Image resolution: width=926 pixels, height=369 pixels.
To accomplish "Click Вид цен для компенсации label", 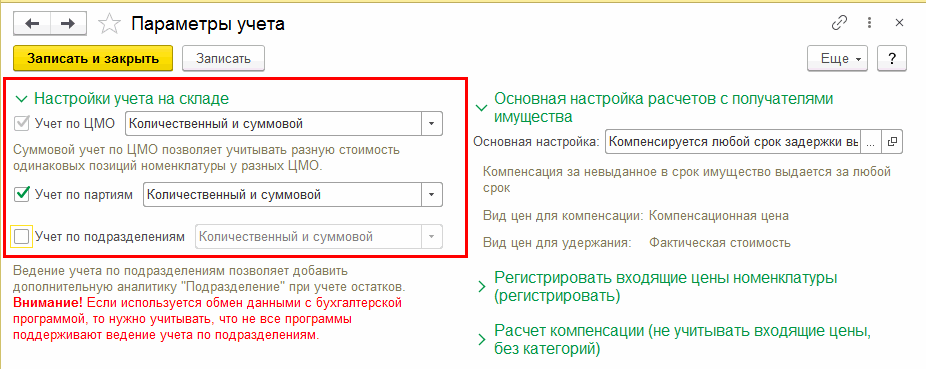I will [x=563, y=215].
